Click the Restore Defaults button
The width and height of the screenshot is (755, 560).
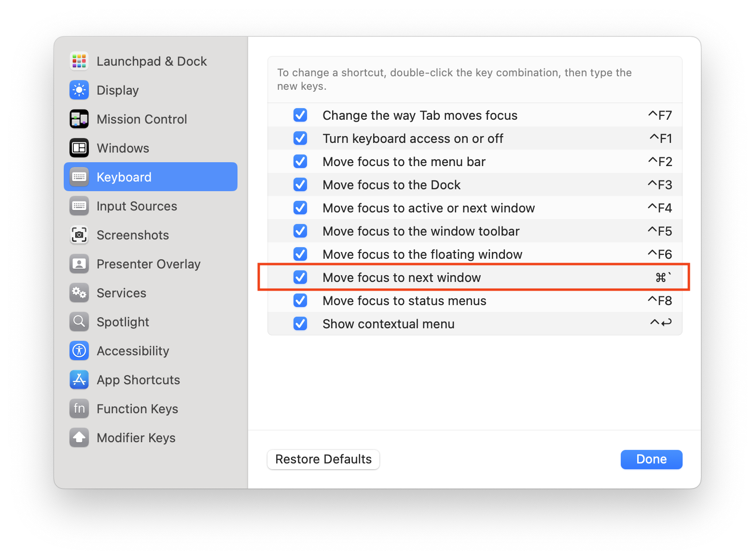pyautogui.click(x=323, y=459)
